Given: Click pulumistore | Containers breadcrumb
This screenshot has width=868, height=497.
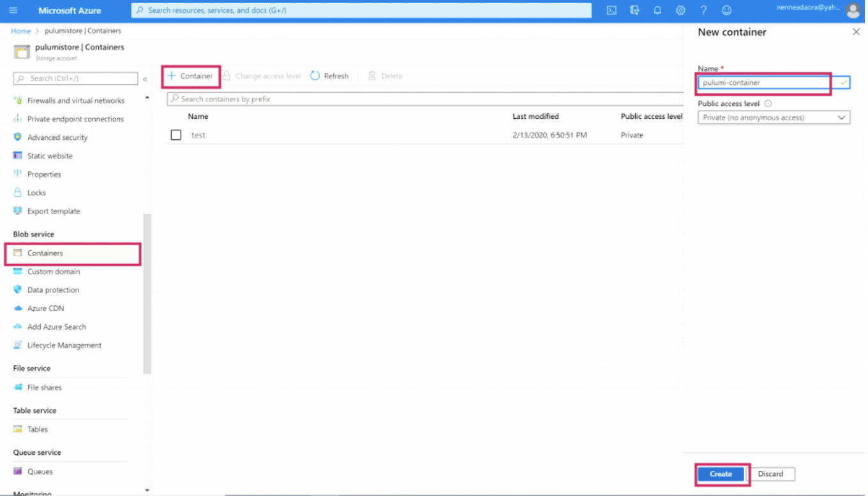Looking at the screenshot, I should (x=83, y=31).
